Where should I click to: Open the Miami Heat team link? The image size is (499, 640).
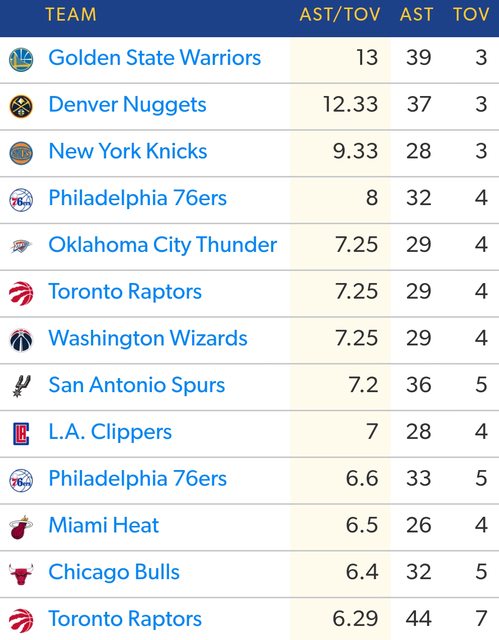coord(104,525)
